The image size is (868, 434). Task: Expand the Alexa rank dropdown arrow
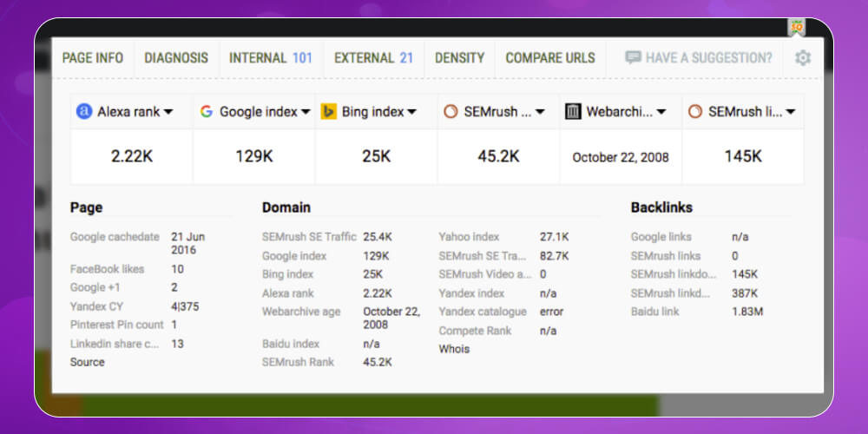click(168, 112)
